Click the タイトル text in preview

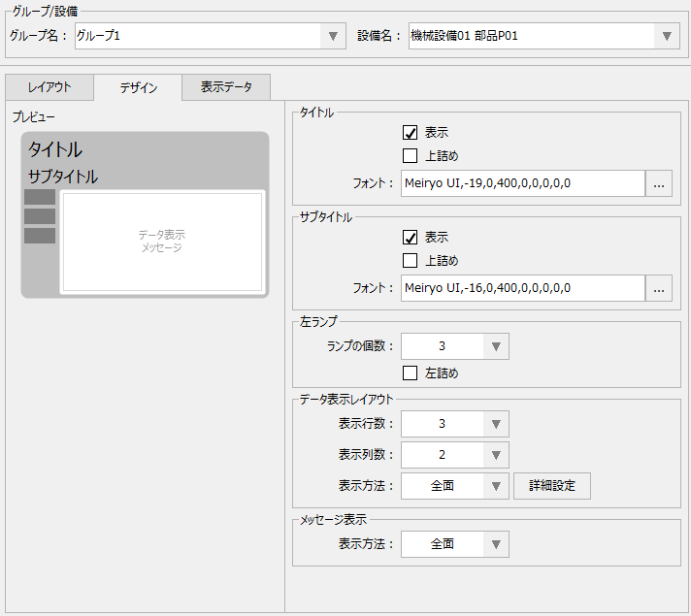pos(55,149)
